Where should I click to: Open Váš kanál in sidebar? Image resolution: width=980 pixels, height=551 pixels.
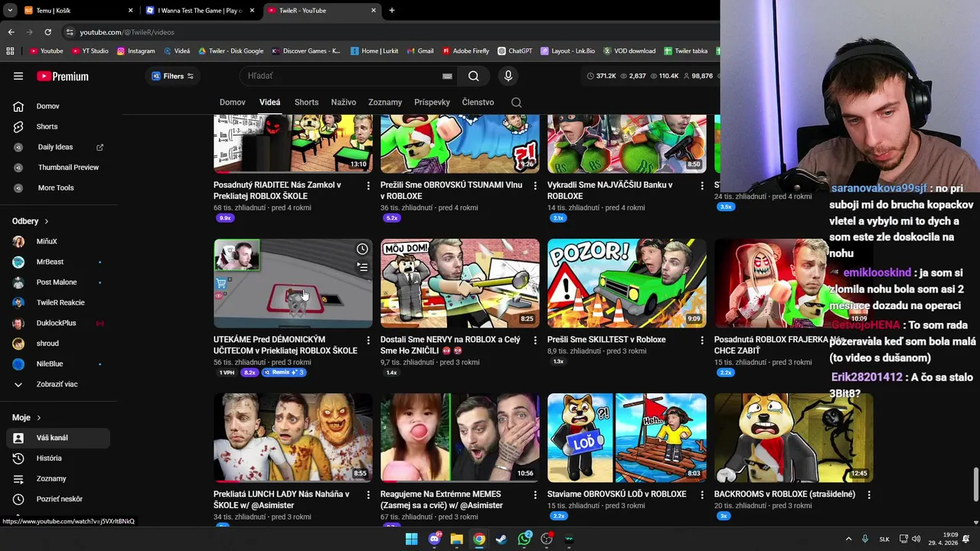pos(58,438)
